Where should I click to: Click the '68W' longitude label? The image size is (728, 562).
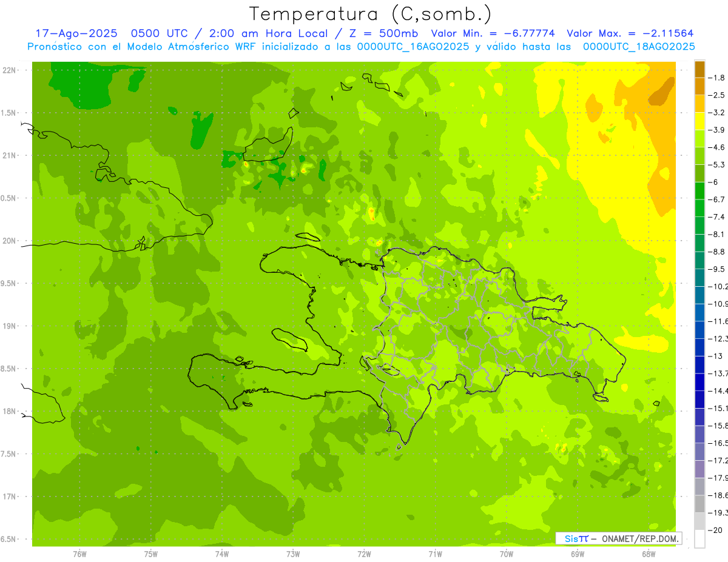(x=649, y=554)
